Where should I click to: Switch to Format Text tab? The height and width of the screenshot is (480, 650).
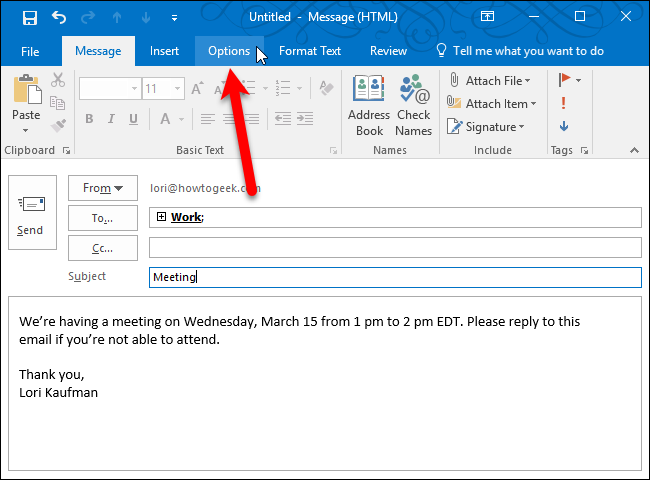[x=310, y=51]
